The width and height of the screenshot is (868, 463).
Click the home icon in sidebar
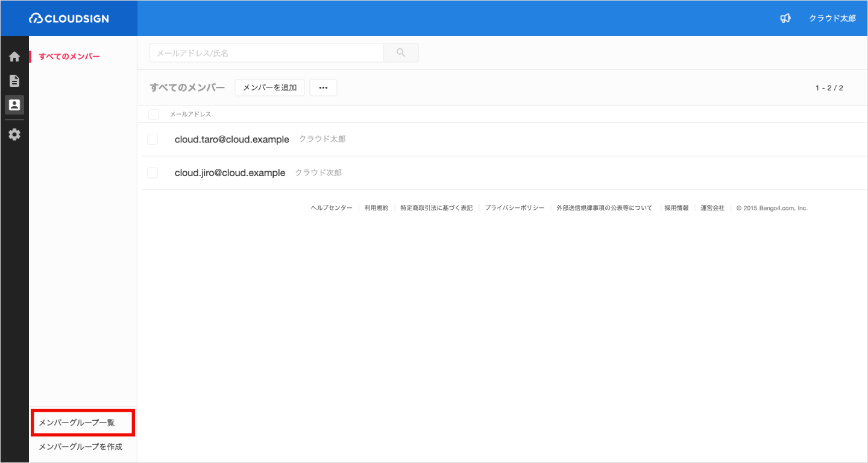click(x=14, y=57)
